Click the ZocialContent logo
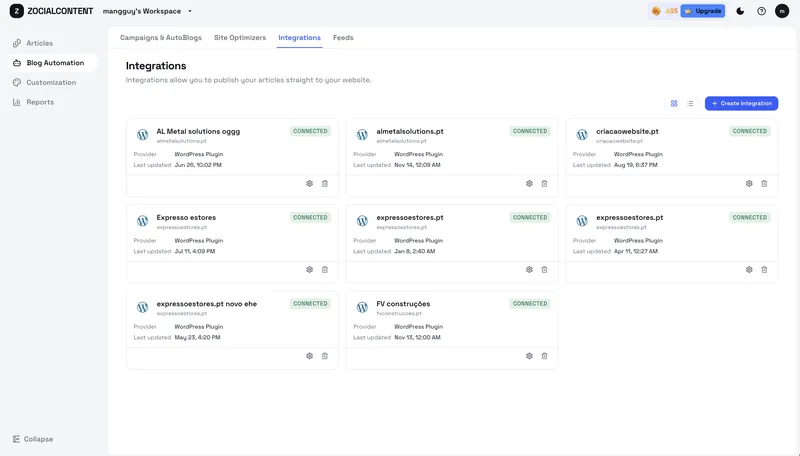The image size is (800, 456). [51, 11]
